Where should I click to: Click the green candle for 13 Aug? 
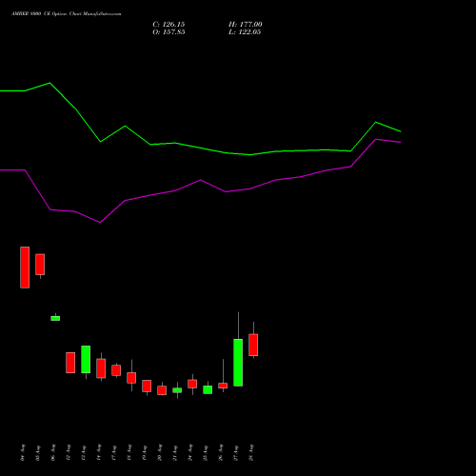(x=86, y=359)
